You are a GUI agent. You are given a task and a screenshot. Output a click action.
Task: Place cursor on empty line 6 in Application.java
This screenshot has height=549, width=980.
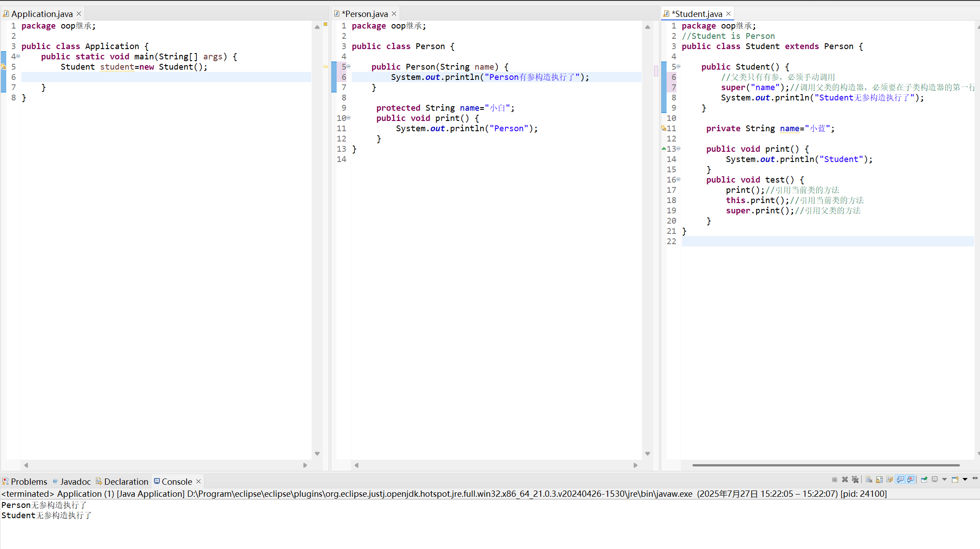pos(166,77)
